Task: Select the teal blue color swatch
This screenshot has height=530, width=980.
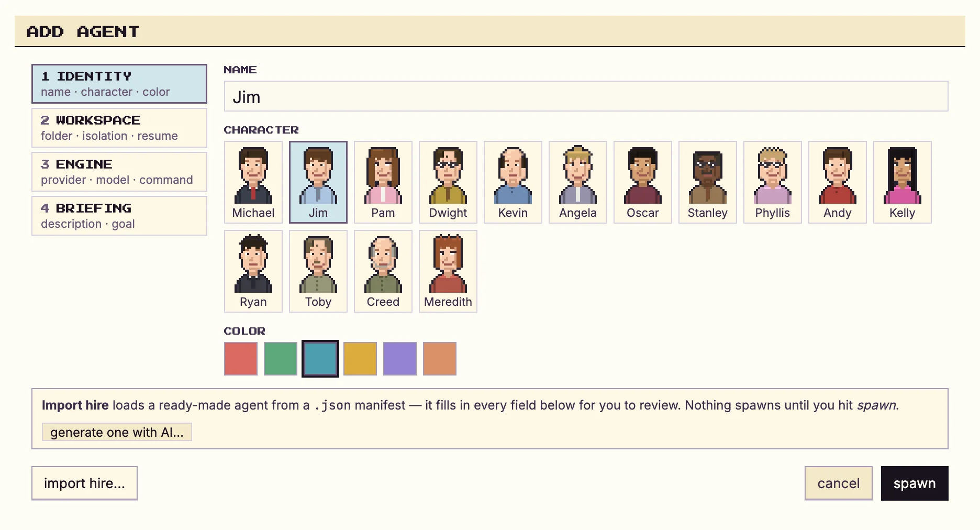Action: pyautogui.click(x=320, y=359)
